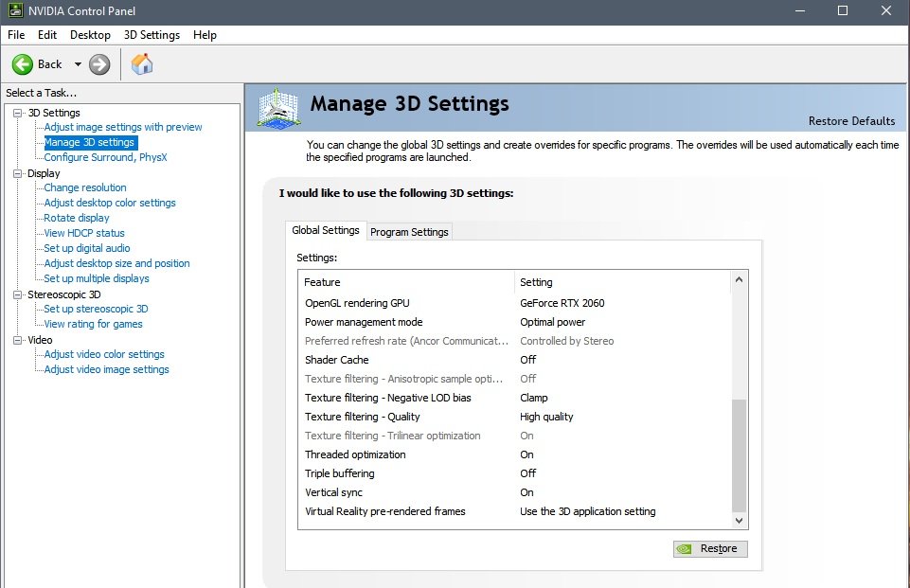
Task: Select Texture filtering - Negative LOD bias row
Action: (x=515, y=398)
